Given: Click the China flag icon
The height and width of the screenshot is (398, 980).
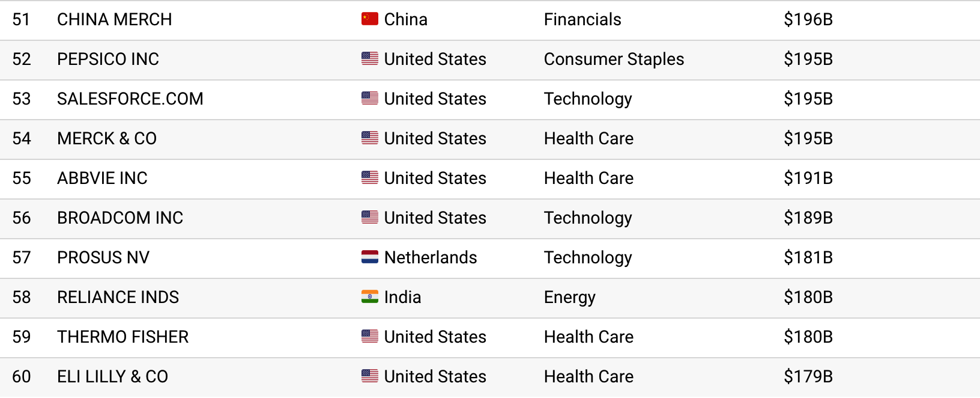Looking at the screenshot, I should (x=369, y=19).
